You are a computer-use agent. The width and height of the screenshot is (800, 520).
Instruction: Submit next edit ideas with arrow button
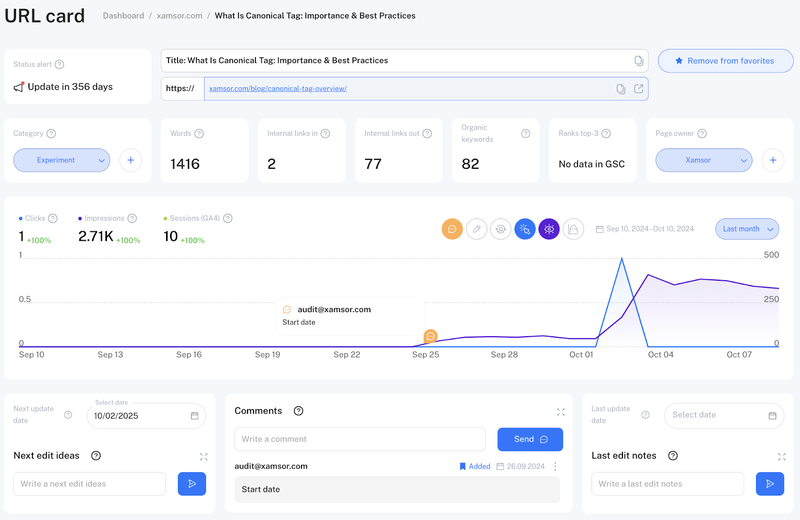[x=192, y=484]
